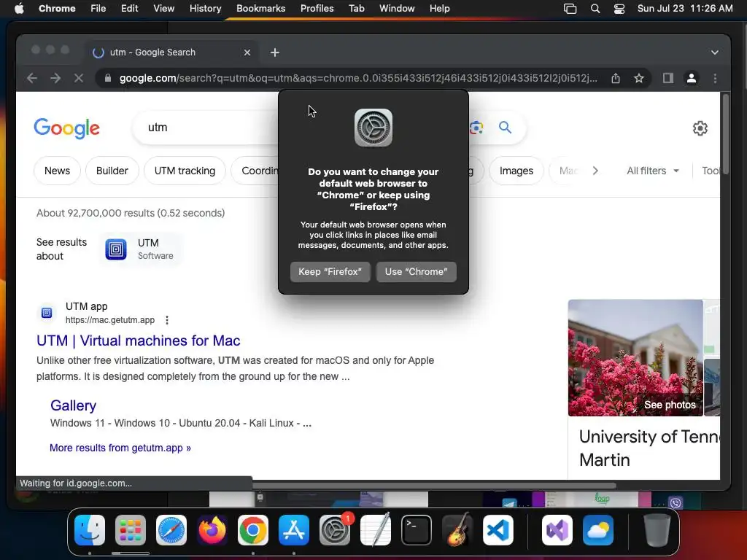The image size is (747, 560).
Task: Click the address bar URL
Action: [x=357, y=78]
